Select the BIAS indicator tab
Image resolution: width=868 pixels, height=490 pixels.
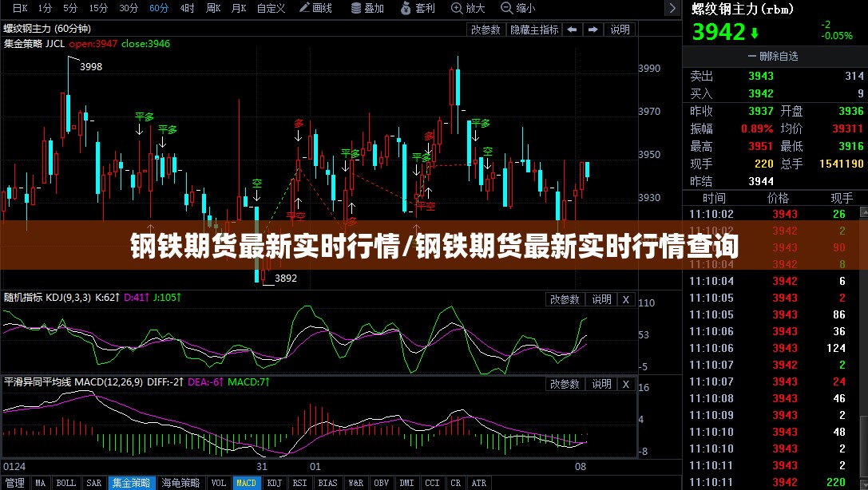pyautogui.click(x=327, y=483)
